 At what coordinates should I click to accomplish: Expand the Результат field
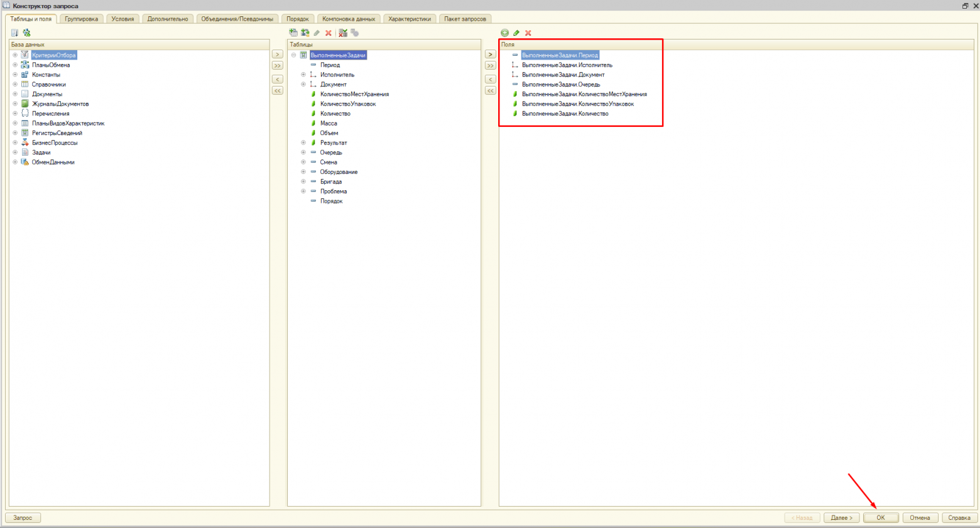[303, 143]
